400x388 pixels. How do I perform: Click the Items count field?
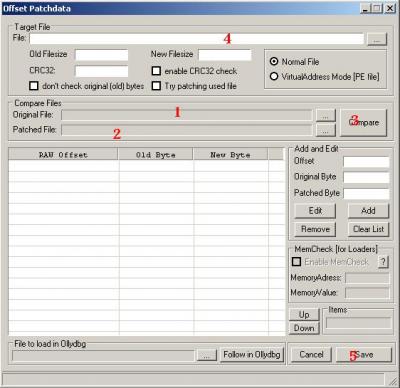(359, 323)
